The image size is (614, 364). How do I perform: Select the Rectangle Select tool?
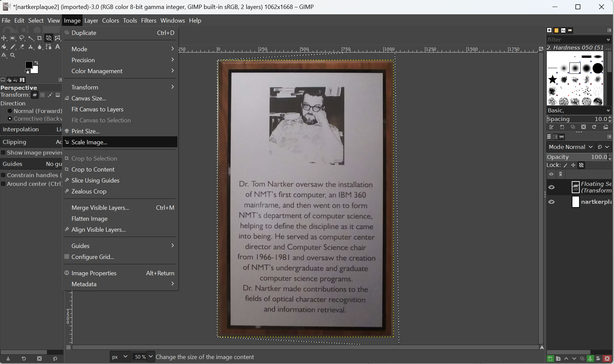[x=13, y=38]
